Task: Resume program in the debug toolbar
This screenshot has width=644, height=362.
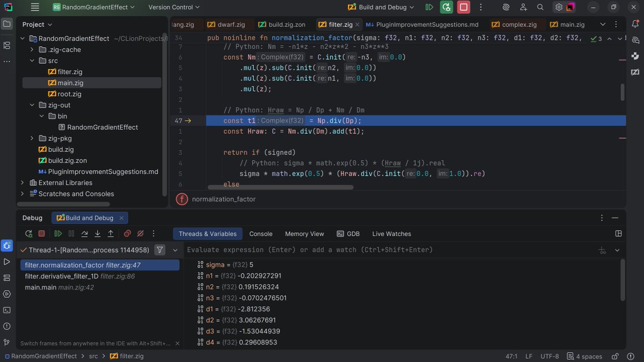Action: click(58, 234)
